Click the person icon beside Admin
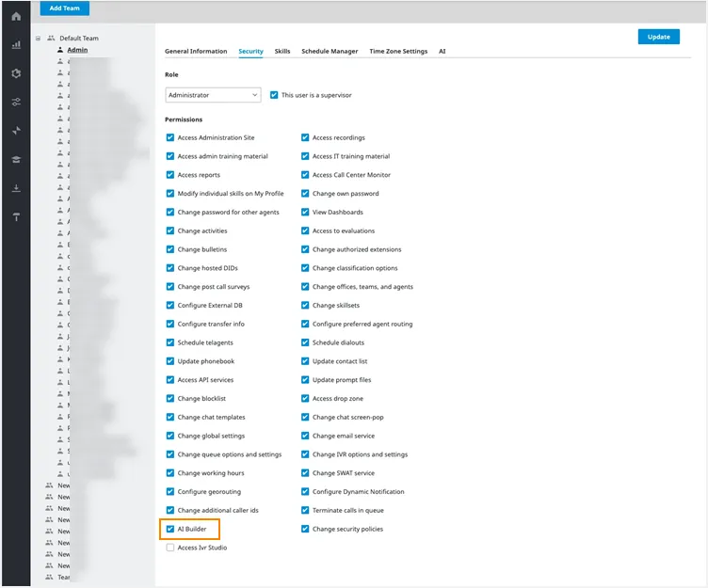The width and height of the screenshot is (708, 588). [x=60, y=50]
